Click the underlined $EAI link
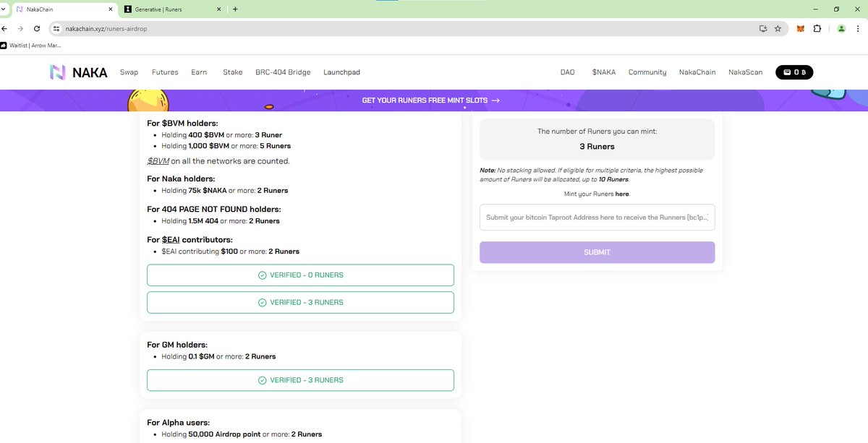Image resolution: width=868 pixels, height=443 pixels. [x=171, y=239]
